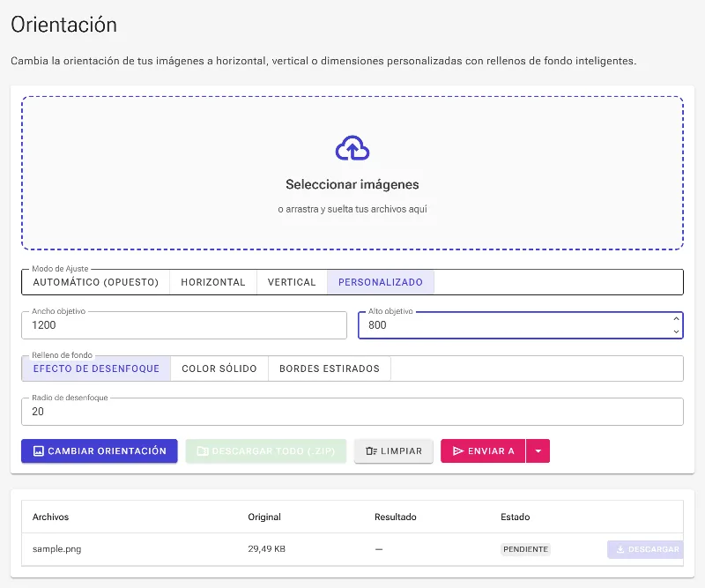Select Vertical adjustment mode
The width and height of the screenshot is (705, 588).
coord(292,282)
